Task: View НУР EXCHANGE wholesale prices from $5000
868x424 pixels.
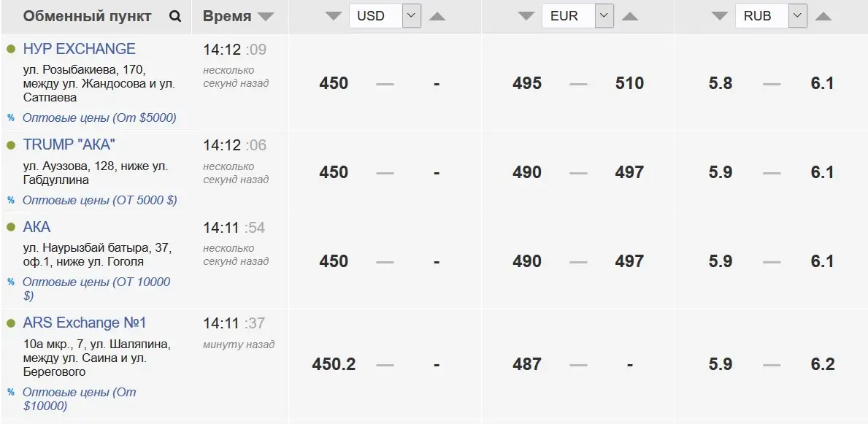Action: pos(99,118)
